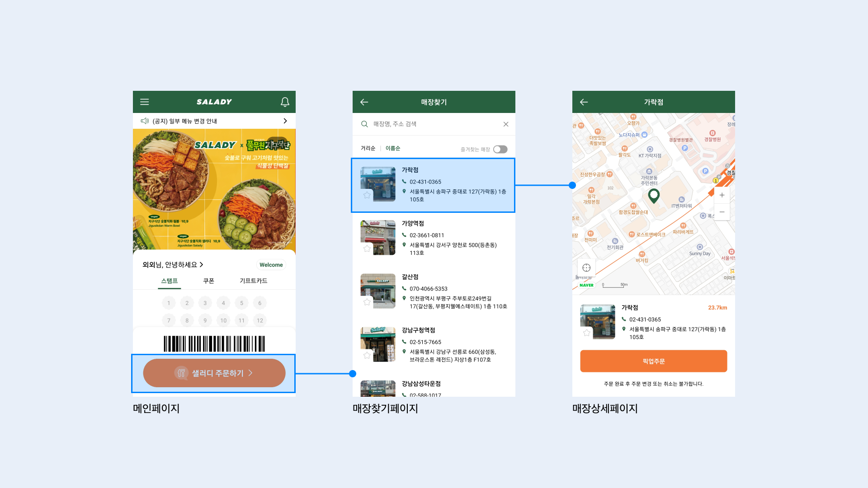
Task: Open the 강남구청역점 store thumbnail
Action: 378,344
